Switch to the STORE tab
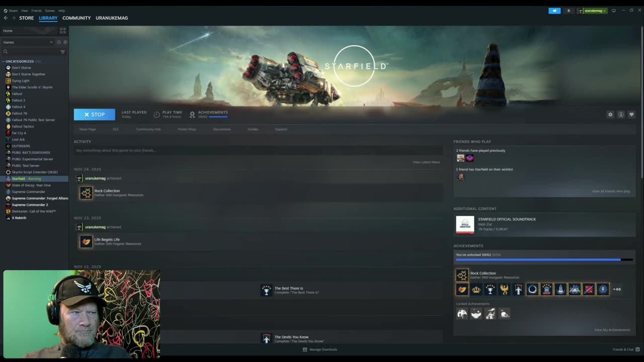 (x=27, y=18)
